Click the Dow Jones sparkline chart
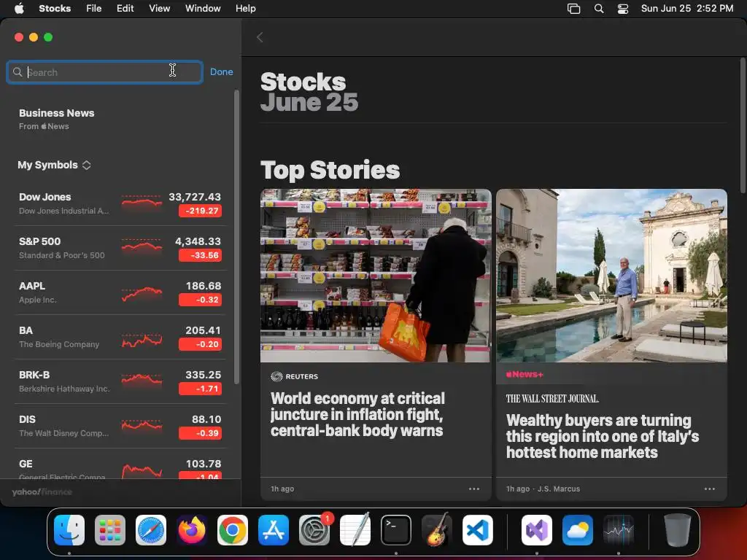The image size is (747, 560). pos(142,202)
